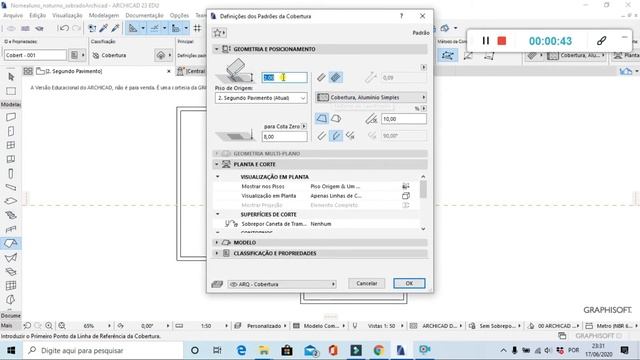This screenshot has width=640, height=360.
Task: Select the vertical edge angle option
Action: 322,136
